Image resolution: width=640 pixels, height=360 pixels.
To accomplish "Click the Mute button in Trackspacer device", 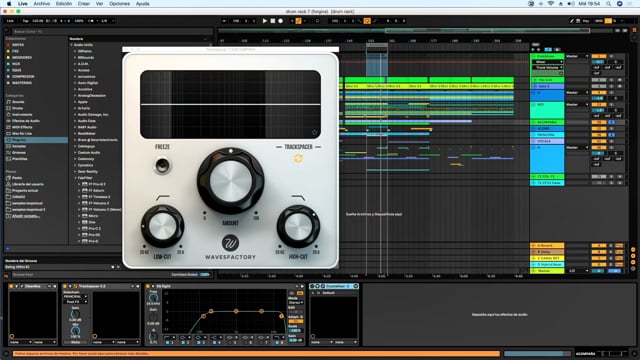I will point(76,342).
